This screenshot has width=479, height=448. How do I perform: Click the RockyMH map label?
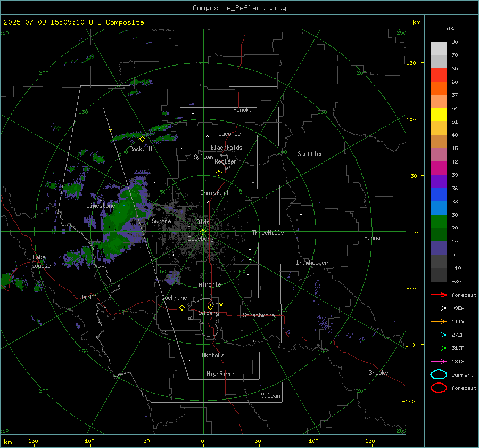click(141, 149)
